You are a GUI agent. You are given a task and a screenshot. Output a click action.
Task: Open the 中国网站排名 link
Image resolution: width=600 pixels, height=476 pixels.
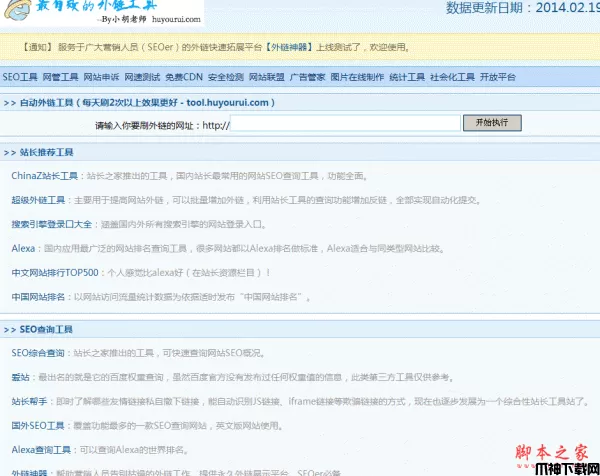pyautogui.click(x=38, y=297)
